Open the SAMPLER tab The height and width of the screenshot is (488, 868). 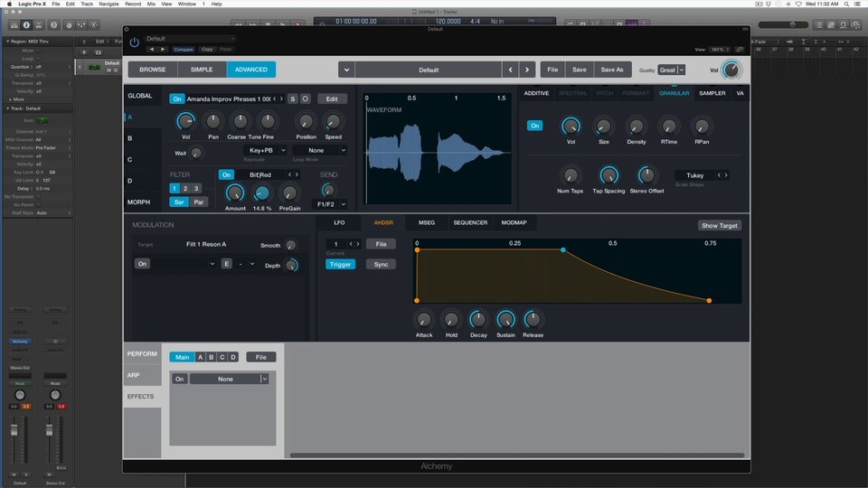(712, 93)
